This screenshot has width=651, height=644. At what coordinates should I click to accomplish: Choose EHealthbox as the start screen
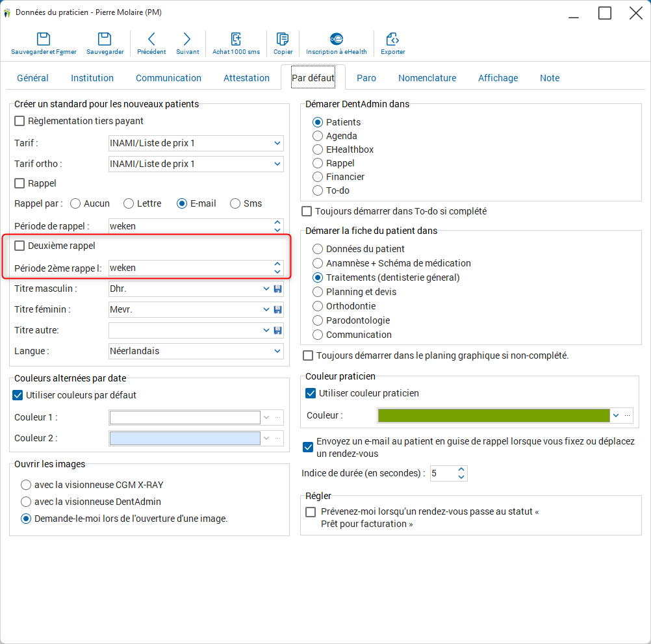pos(318,149)
